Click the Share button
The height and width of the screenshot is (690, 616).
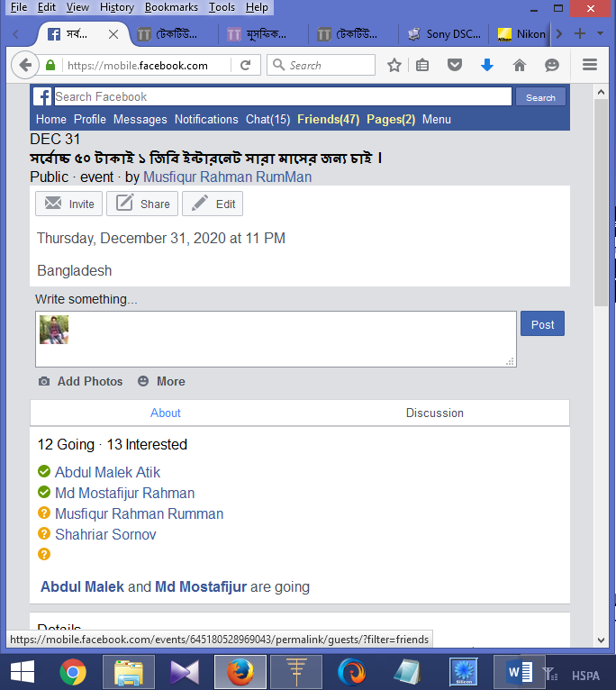(142, 204)
